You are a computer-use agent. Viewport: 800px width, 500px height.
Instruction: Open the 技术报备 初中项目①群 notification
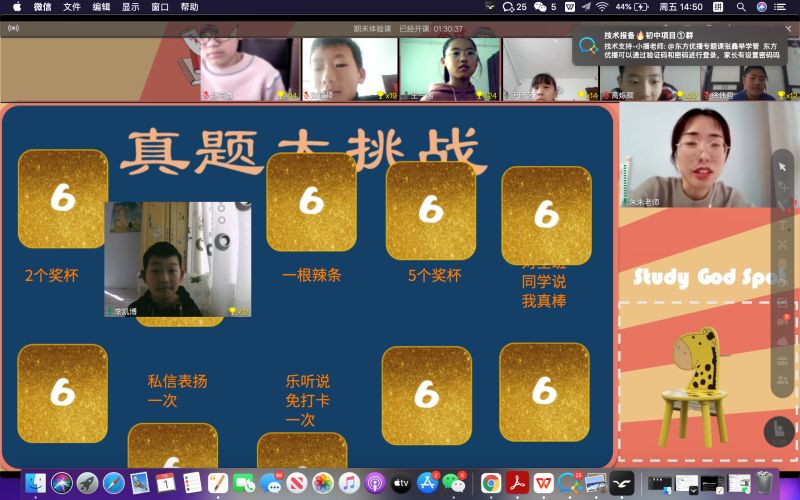(x=681, y=45)
